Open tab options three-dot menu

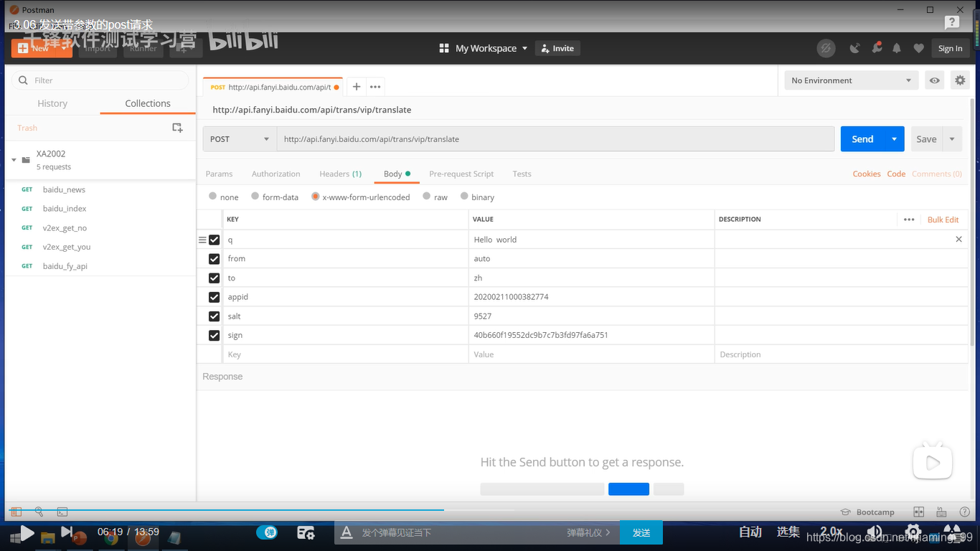[375, 87]
